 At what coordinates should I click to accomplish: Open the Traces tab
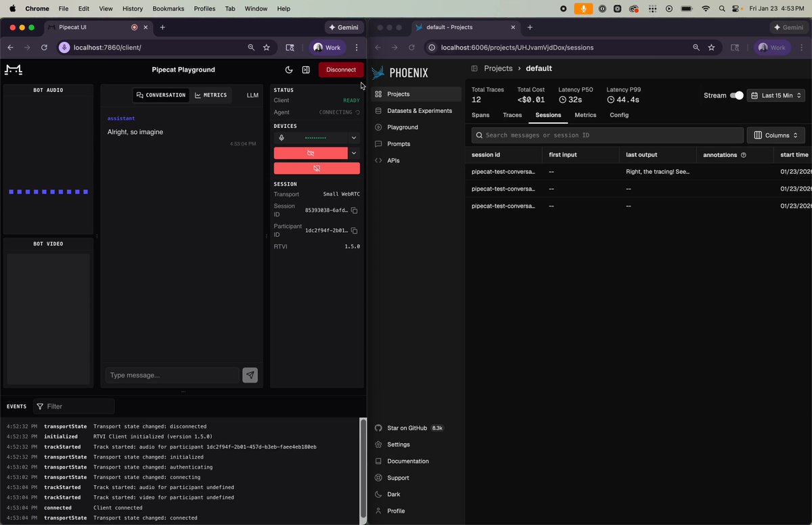(x=512, y=115)
